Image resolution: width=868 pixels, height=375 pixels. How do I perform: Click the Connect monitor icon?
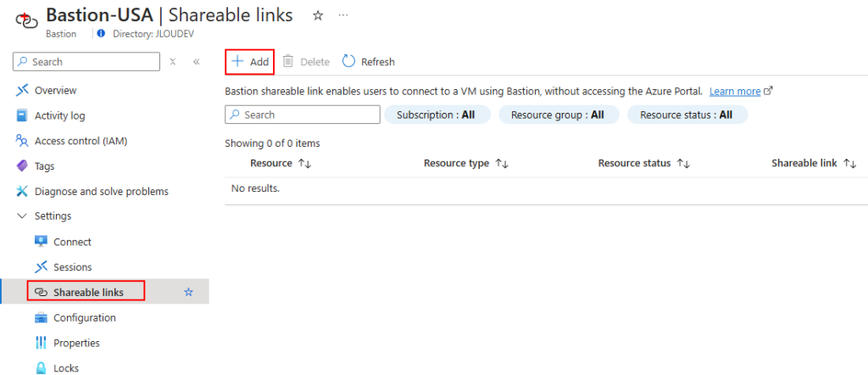(41, 242)
